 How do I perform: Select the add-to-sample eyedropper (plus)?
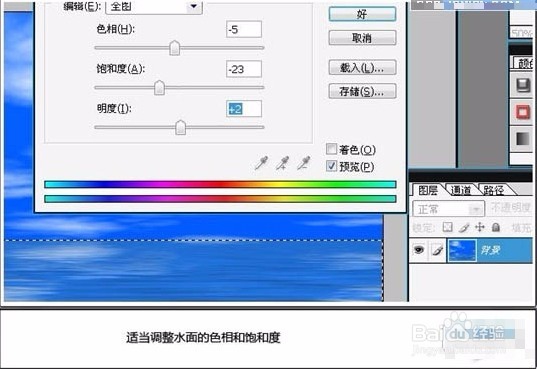pos(283,163)
